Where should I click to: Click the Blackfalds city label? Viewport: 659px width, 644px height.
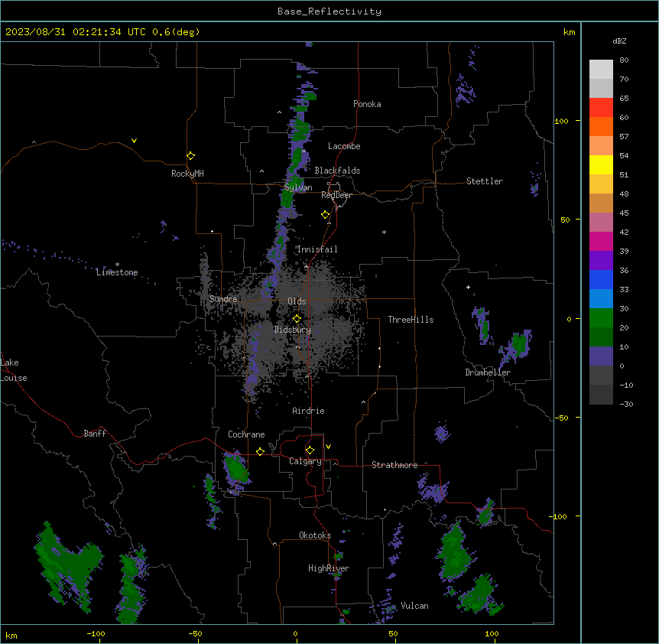pos(337,171)
